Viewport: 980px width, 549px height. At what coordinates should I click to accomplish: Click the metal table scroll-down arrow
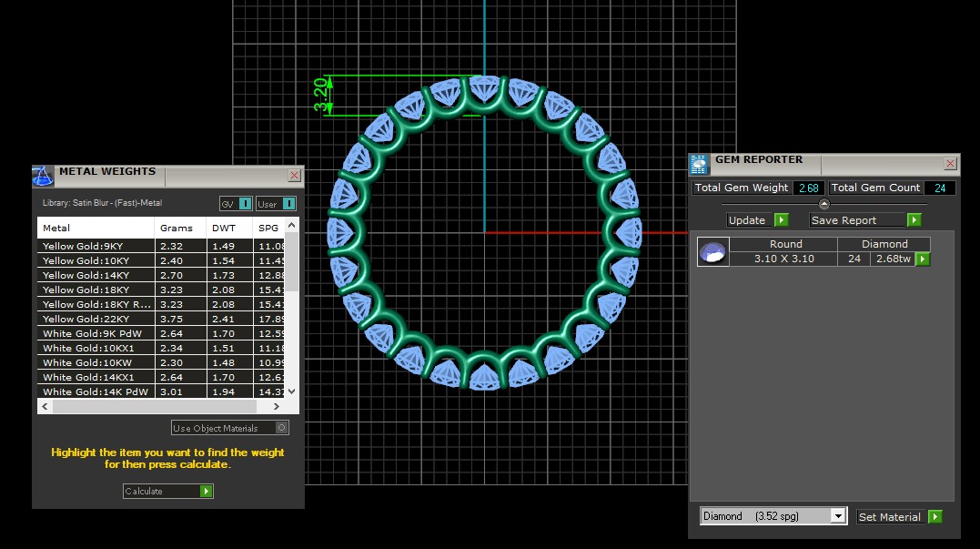[291, 391]
